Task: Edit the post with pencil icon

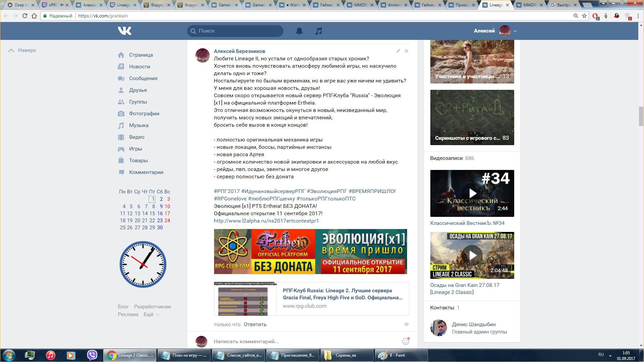Action: [x=398, y=51]
